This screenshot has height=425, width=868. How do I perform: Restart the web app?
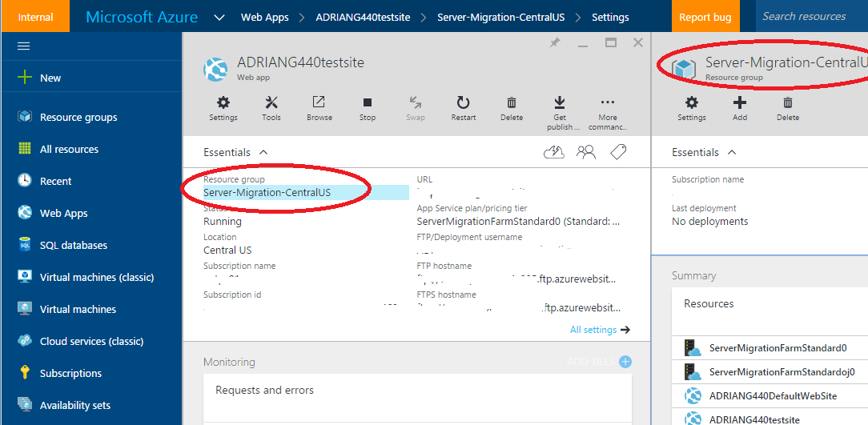point(464,109)
